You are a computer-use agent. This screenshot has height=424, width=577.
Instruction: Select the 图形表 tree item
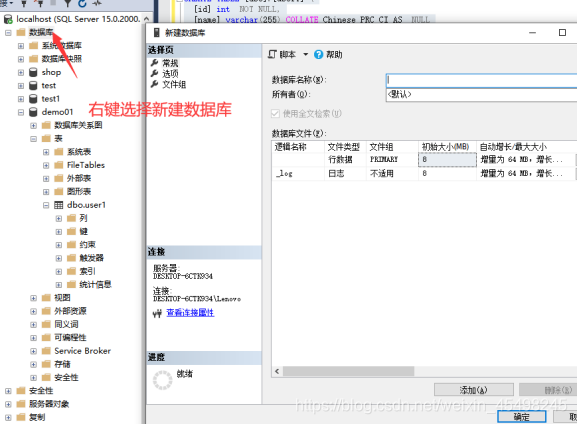79,192
